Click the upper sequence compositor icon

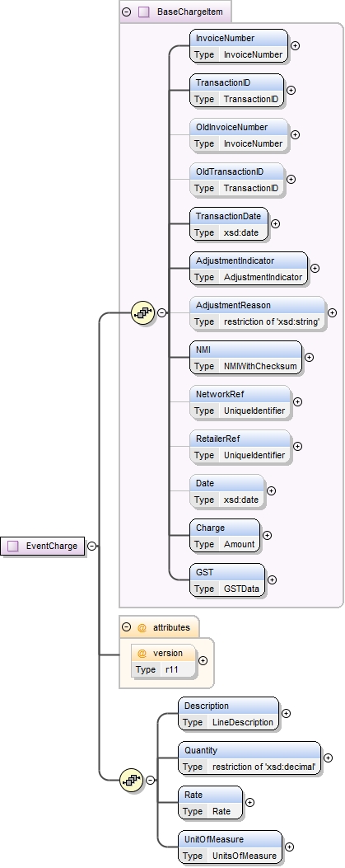point(142,312)
